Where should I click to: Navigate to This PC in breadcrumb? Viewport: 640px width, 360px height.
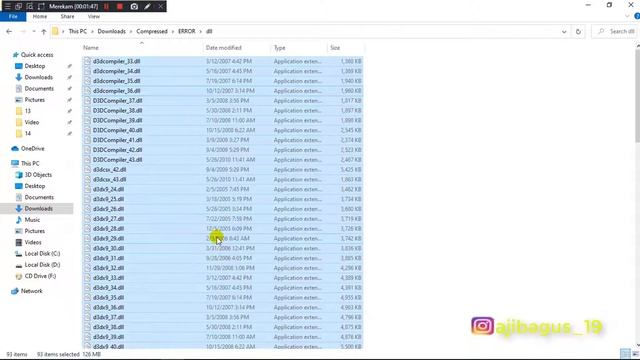click(x=78, y=31)
